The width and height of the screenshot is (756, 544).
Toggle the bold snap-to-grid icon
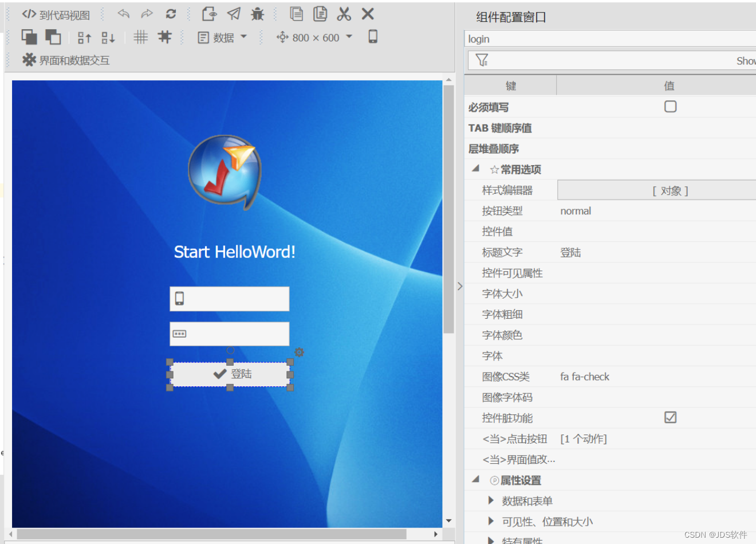pos(165,37)
